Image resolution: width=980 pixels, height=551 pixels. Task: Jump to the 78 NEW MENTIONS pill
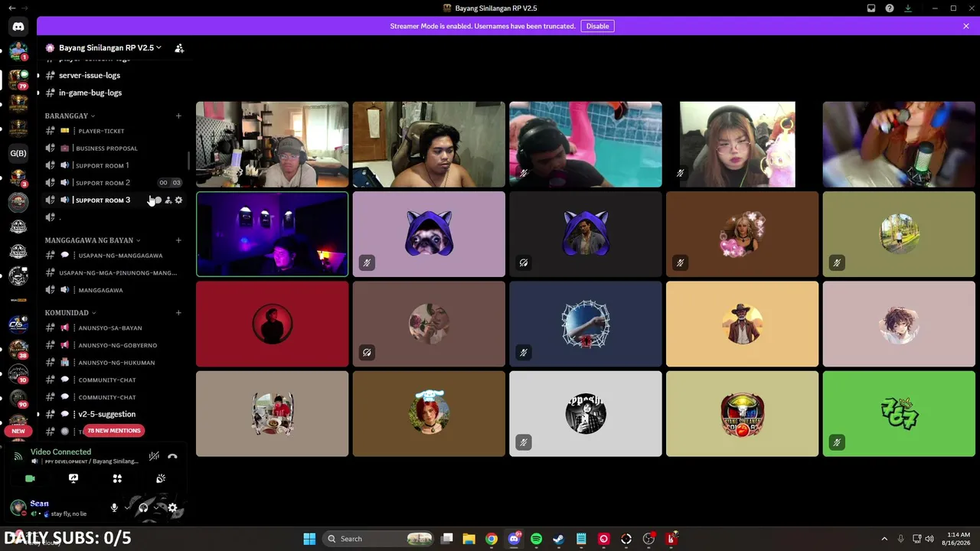[x=114, y=431]
